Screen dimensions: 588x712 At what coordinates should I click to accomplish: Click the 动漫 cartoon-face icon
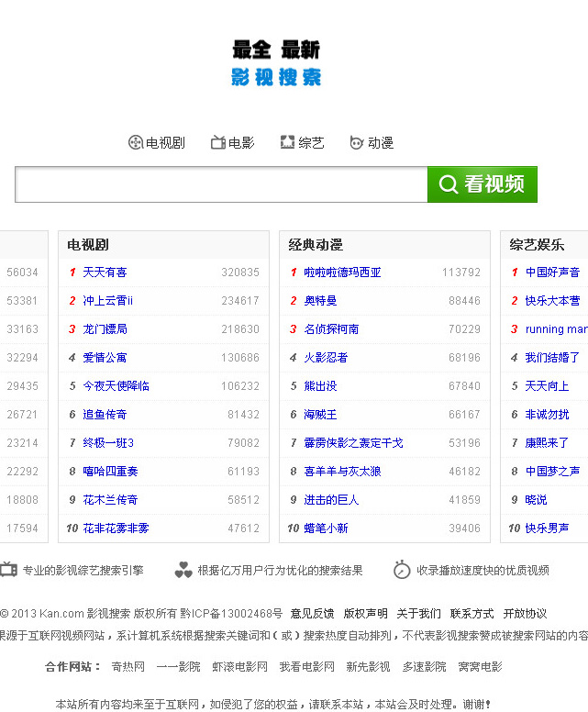tap(357, 142)
